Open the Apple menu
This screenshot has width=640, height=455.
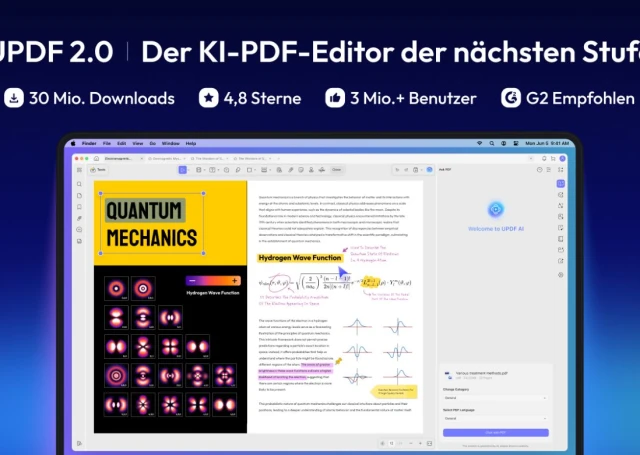pyautogui.click(x=73, y=144)
